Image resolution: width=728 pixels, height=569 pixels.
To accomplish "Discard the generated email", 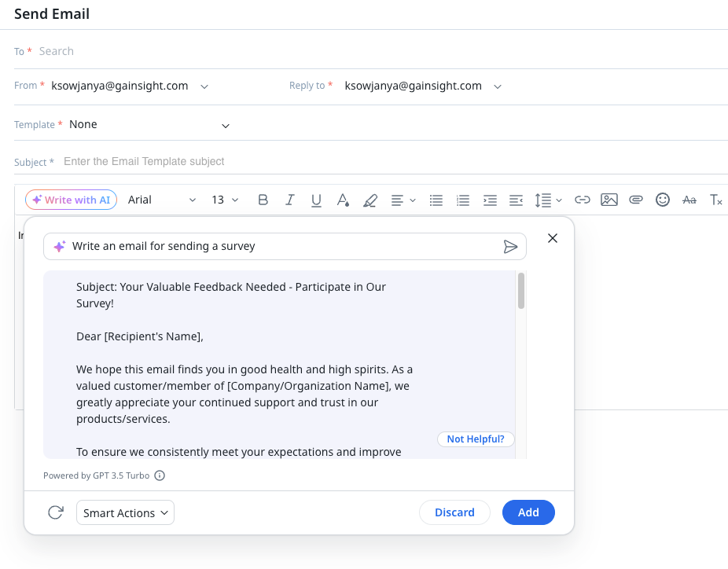I will click(x=454, y=512).
